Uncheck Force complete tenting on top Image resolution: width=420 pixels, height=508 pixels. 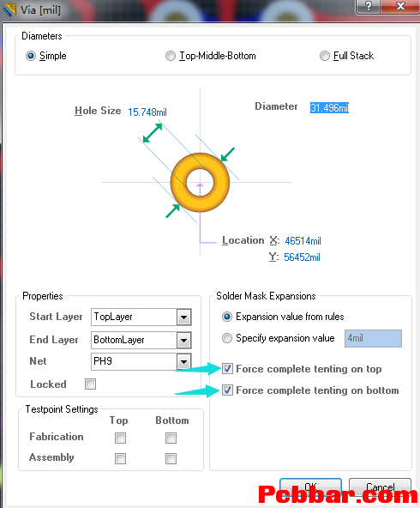click(x=227, y=369)
